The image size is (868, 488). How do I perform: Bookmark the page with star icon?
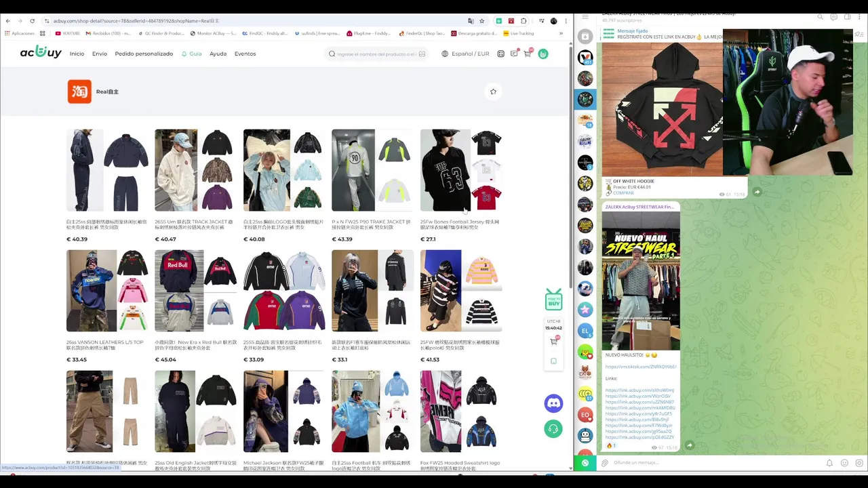[482, 21]
